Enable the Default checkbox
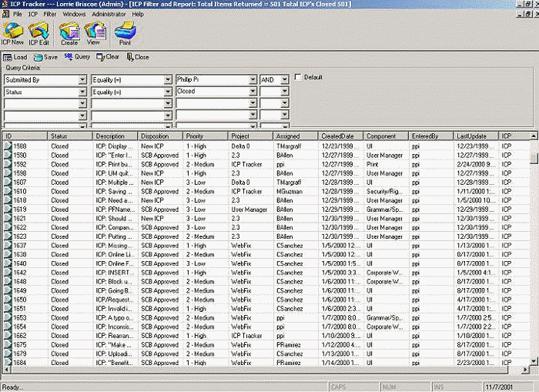The height and width of the screenshot is (392, 539). click(298, 78)
